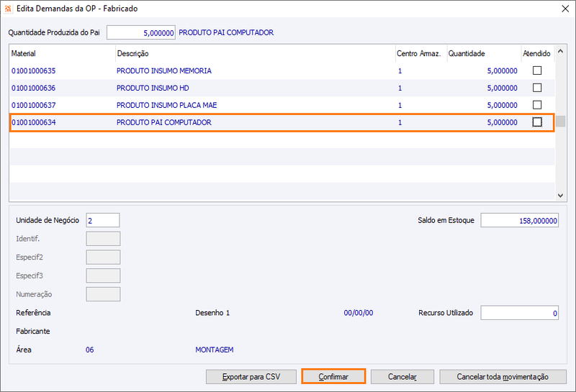Image resolution: width=576 pixels, height=392 pixels.
Task: Click the Unidade de Negócio field
Action: pos(103,220)
